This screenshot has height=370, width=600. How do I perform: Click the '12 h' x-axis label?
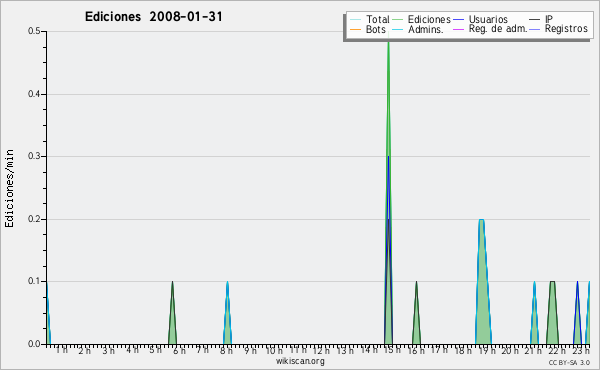[x=321, y=350]
